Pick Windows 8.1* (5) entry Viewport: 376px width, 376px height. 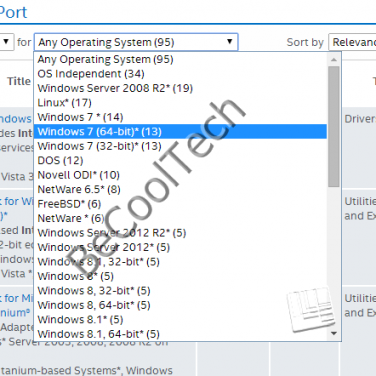[x=180, y=319]
